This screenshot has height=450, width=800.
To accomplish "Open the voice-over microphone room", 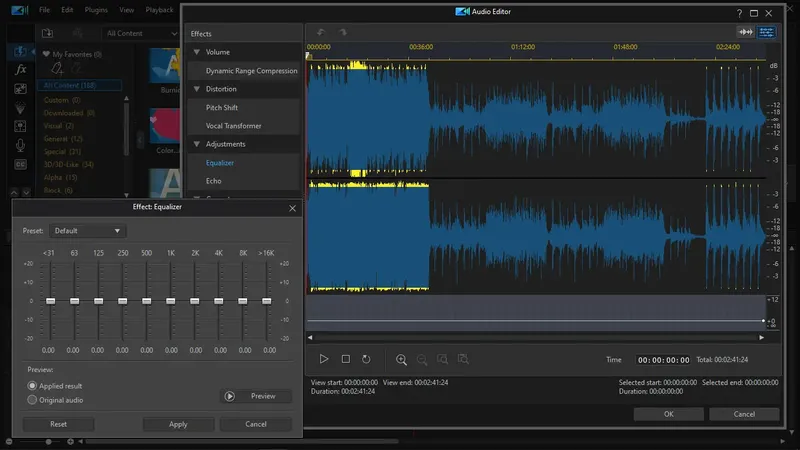I will tap(20, 145).
